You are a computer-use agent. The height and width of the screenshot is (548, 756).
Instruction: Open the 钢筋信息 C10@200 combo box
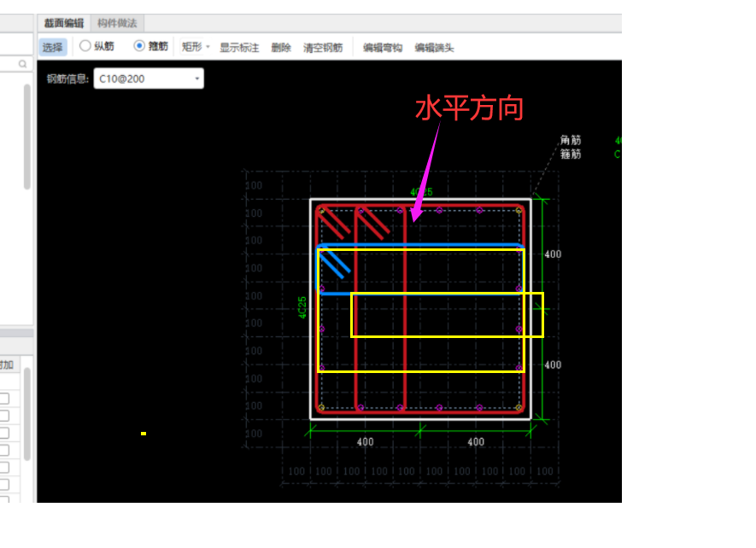[x=149, y=79]
